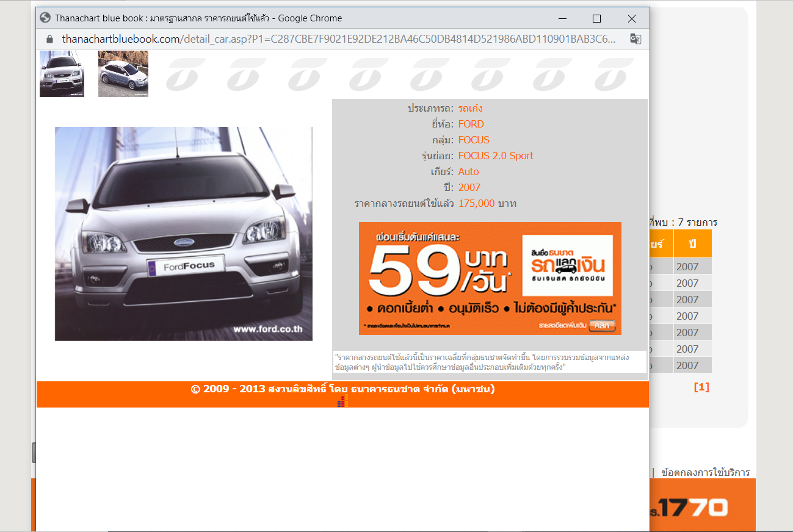793x532 pixels.
Task: Click the '2007' year value in detail panel
Action: pyautogui.click(x=469, y=188)
